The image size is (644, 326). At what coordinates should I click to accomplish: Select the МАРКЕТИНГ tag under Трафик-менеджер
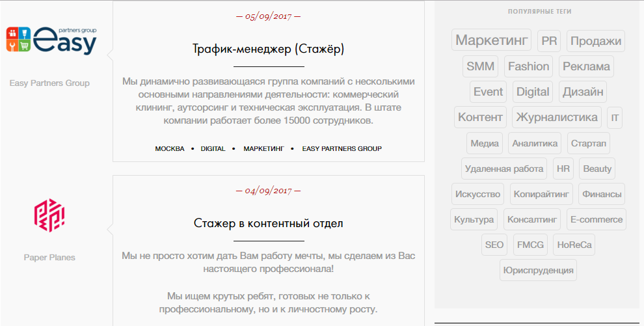point(263,148)
